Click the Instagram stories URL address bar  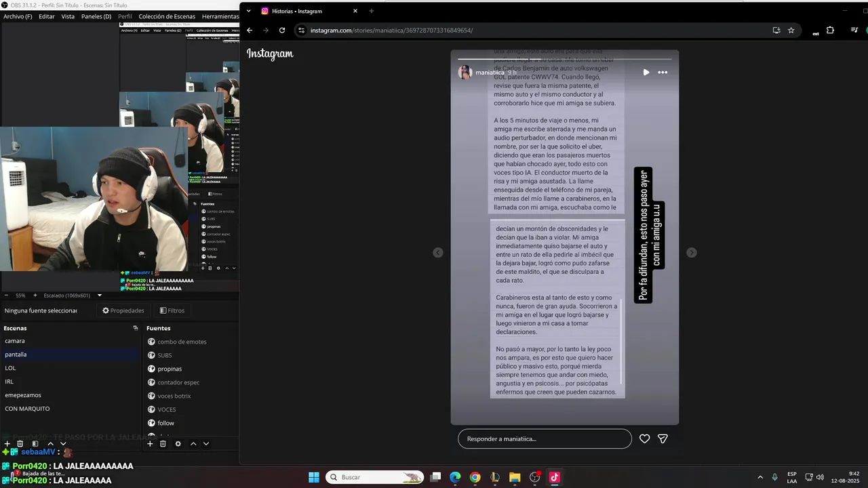click(391, 30)
